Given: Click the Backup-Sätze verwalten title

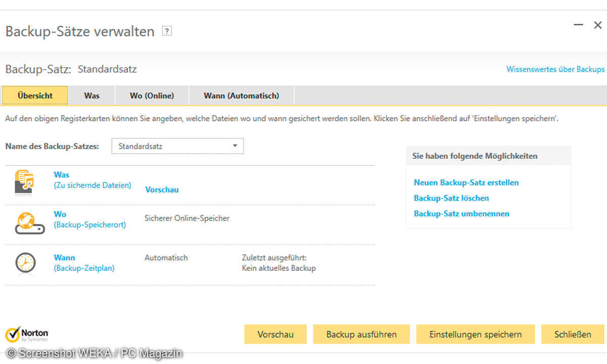Looking at the screenshot, I should 80,31.
